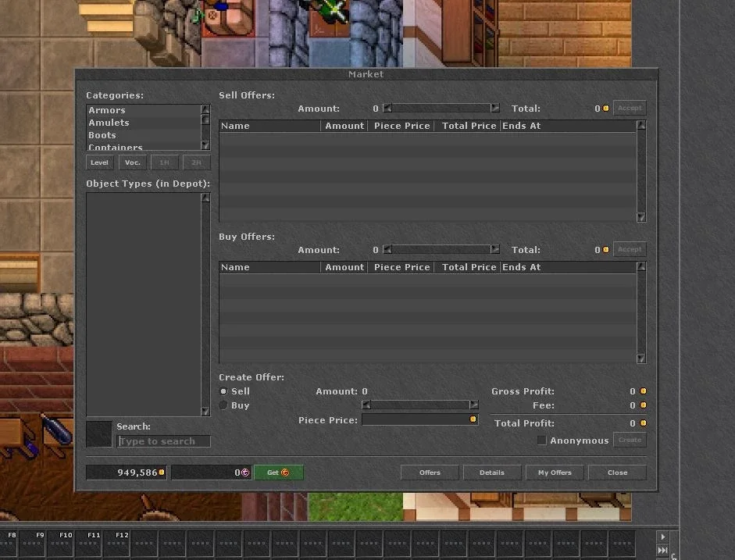
Task: Increase Sell Offers amount with right arrow
Action: point(495,109)
